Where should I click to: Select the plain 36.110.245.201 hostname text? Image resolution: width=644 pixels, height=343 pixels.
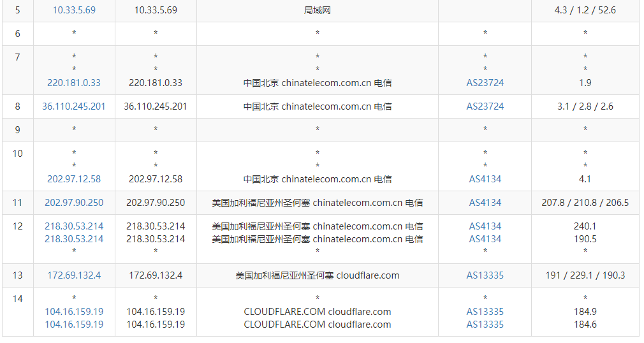[156, 106]
